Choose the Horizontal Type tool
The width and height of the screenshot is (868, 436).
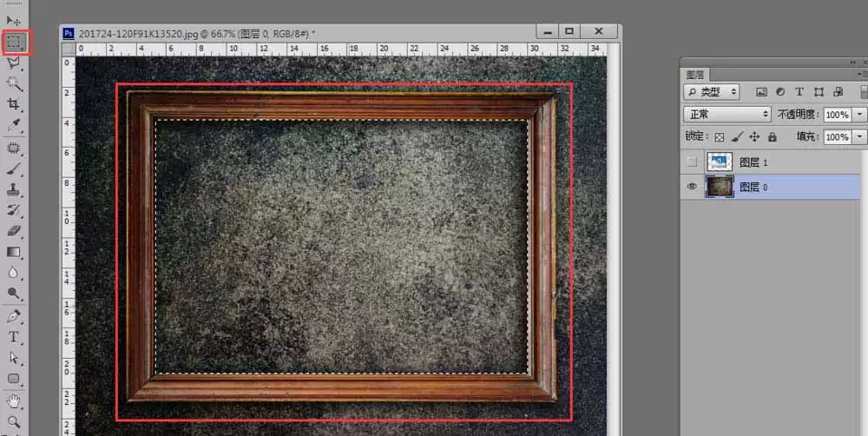[x=14, y=337]
